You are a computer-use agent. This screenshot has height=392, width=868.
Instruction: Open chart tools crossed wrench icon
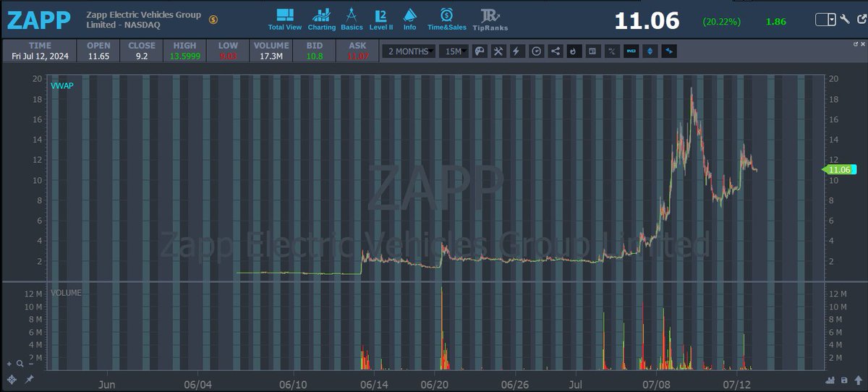[x=498, y=51]
